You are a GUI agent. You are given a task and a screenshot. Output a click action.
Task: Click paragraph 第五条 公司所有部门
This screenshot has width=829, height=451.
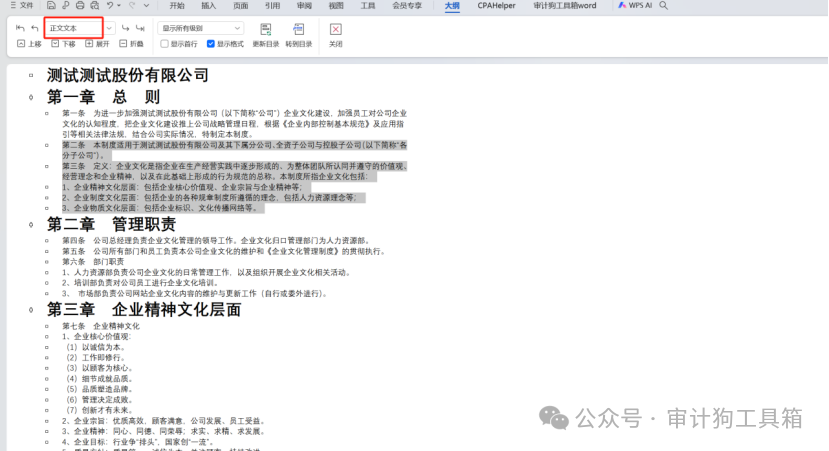click(x=224, y=251)
